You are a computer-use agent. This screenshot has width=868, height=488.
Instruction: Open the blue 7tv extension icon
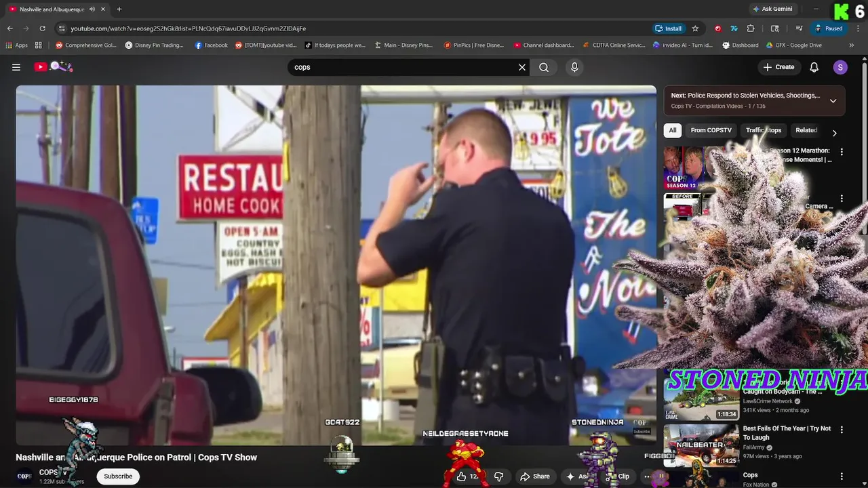[x=734, y=28]
